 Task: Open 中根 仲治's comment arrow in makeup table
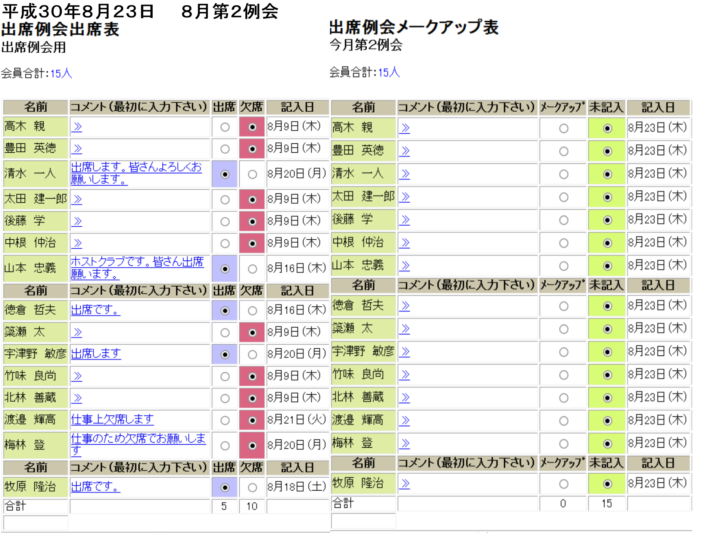coord(405,243)
